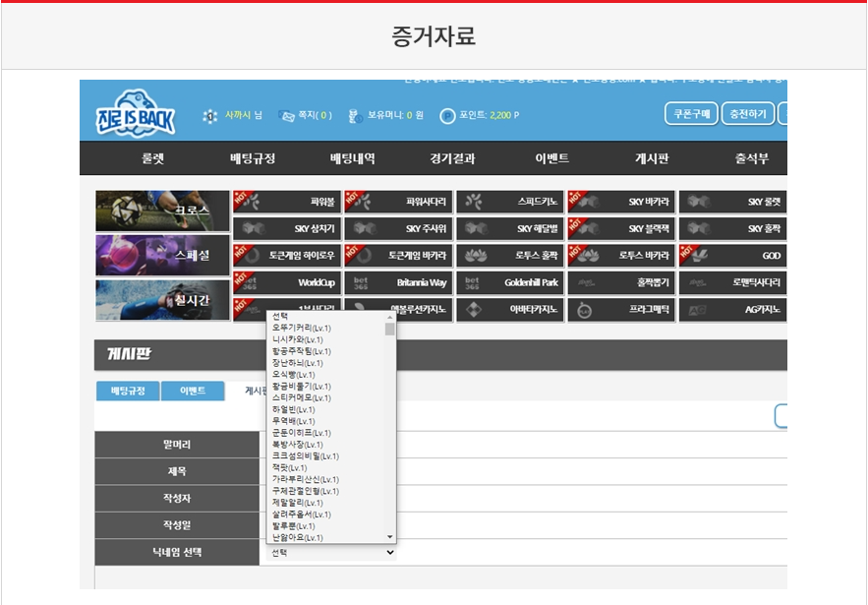Go to the 출석부 menu item
Viewport: 868px width, 605px height.
(751, 158)
